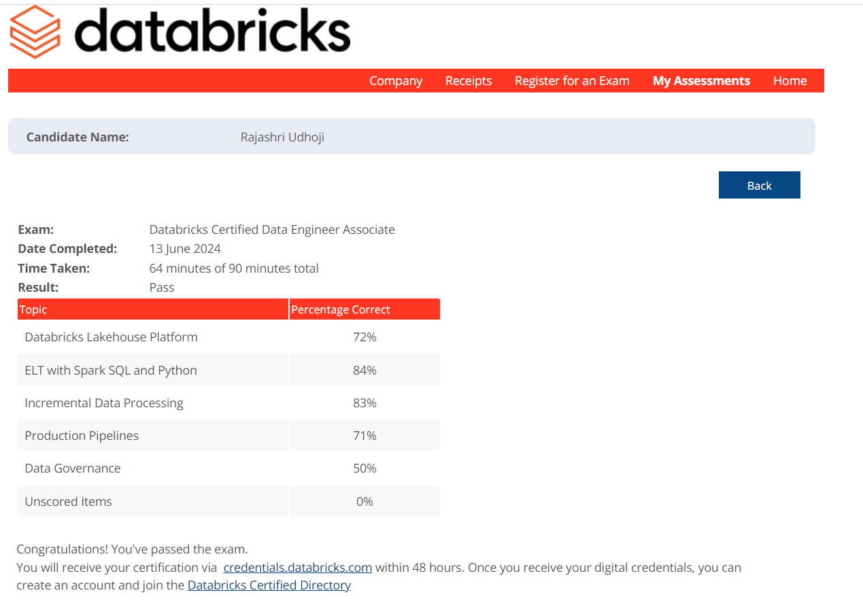Select the ELT with Spark SQL and Python row
Image resolution: width=863 pixels, height=616 pixels.
110,370
